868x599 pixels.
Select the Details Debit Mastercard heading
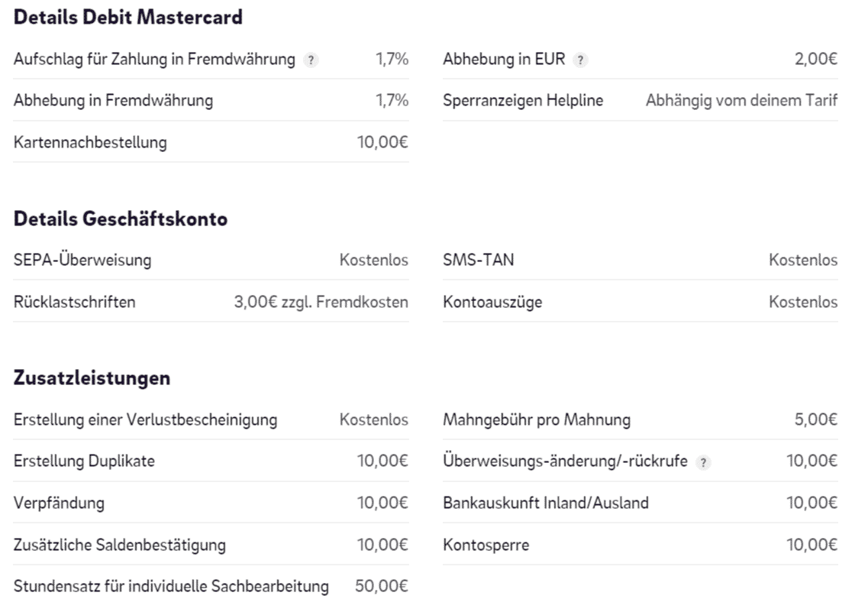coord(128,18)
